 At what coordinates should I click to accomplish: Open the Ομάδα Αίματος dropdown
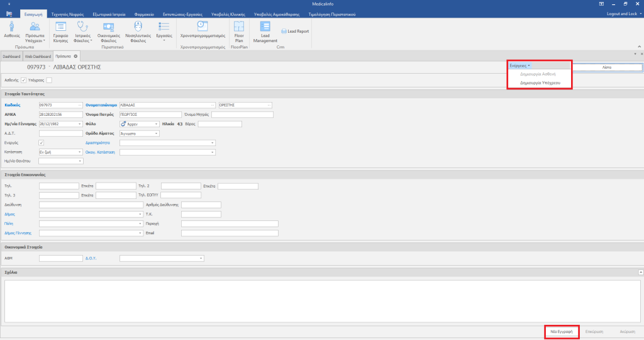[156, 133]
